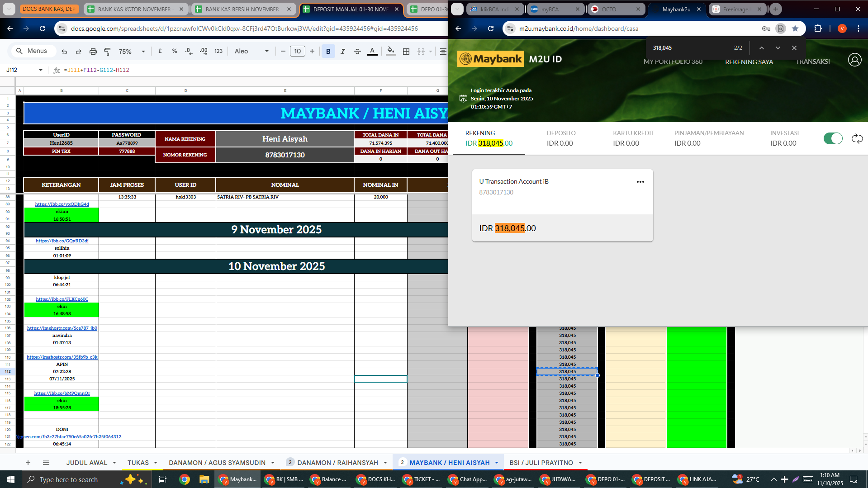Add a new sheet with the plus icon

28,463
